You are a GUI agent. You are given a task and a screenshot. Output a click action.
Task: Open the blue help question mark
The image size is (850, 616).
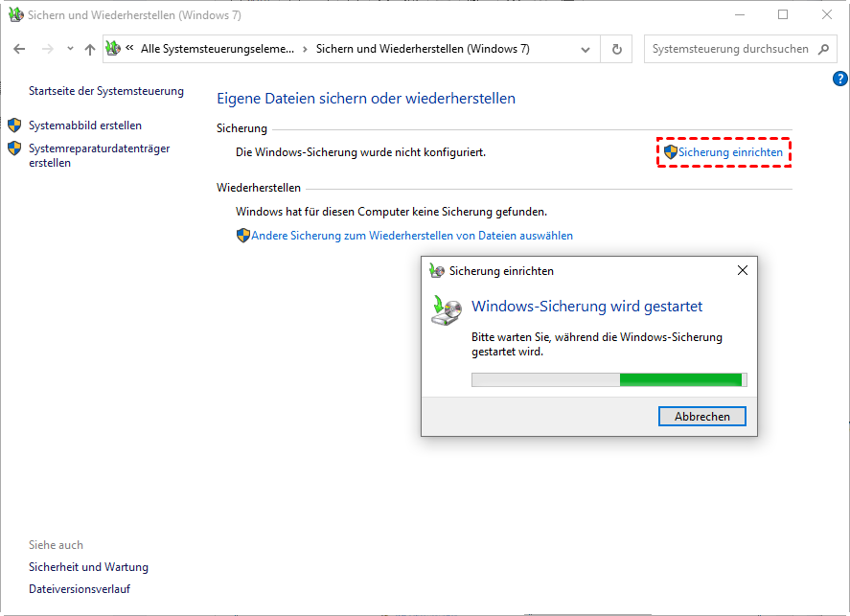839,80
